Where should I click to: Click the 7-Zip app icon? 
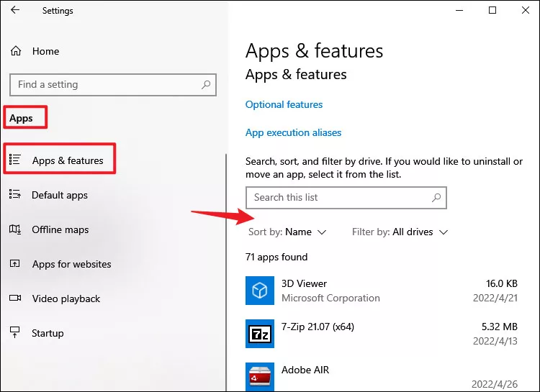tap(260, 334)
